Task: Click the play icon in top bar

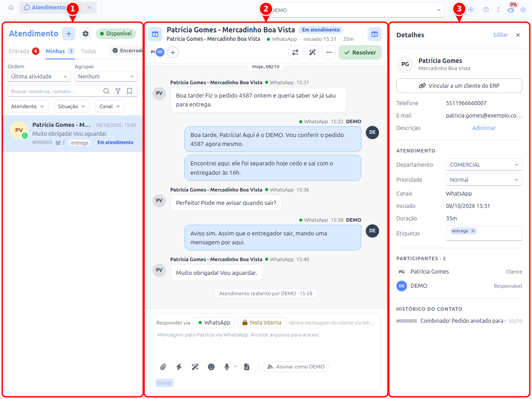Action: pyautogui.click(x=471, y=9)
